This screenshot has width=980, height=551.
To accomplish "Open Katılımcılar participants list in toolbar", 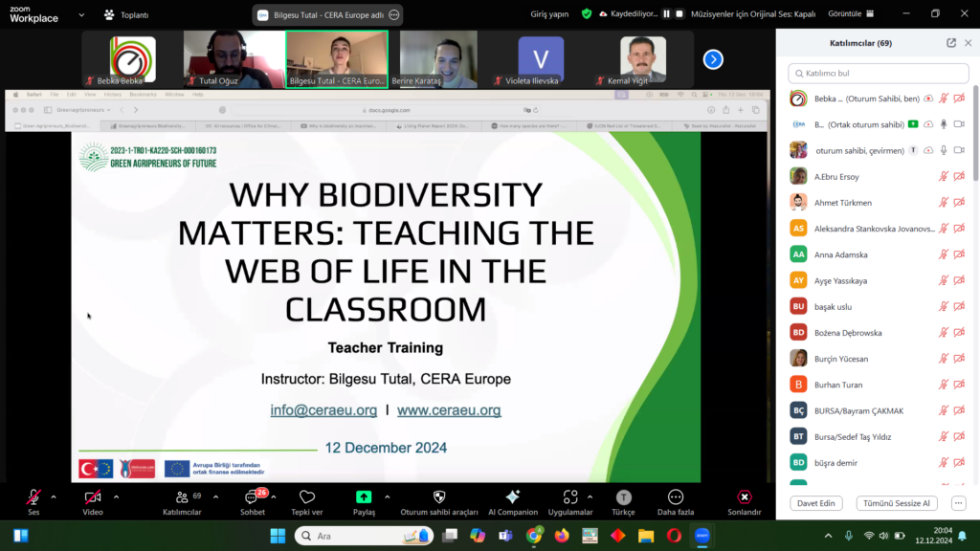I will (182, 497).
